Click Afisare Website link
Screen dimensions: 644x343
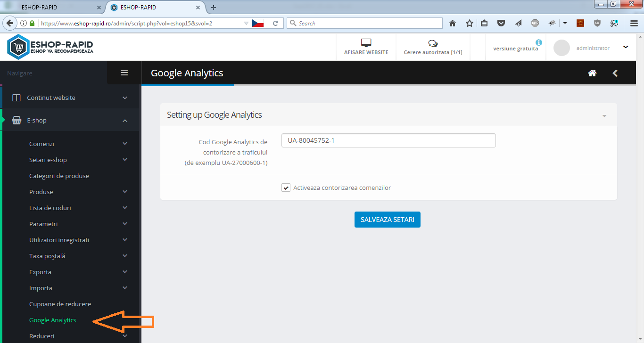(x=366, y=52)
